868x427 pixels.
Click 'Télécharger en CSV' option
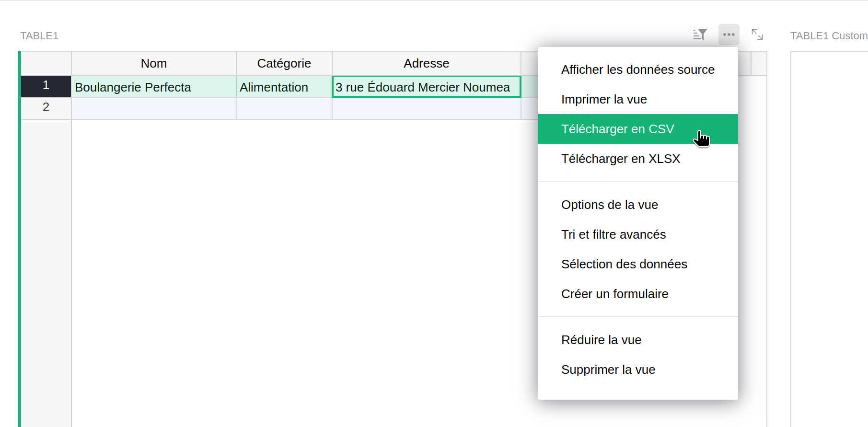click(617, 129)
